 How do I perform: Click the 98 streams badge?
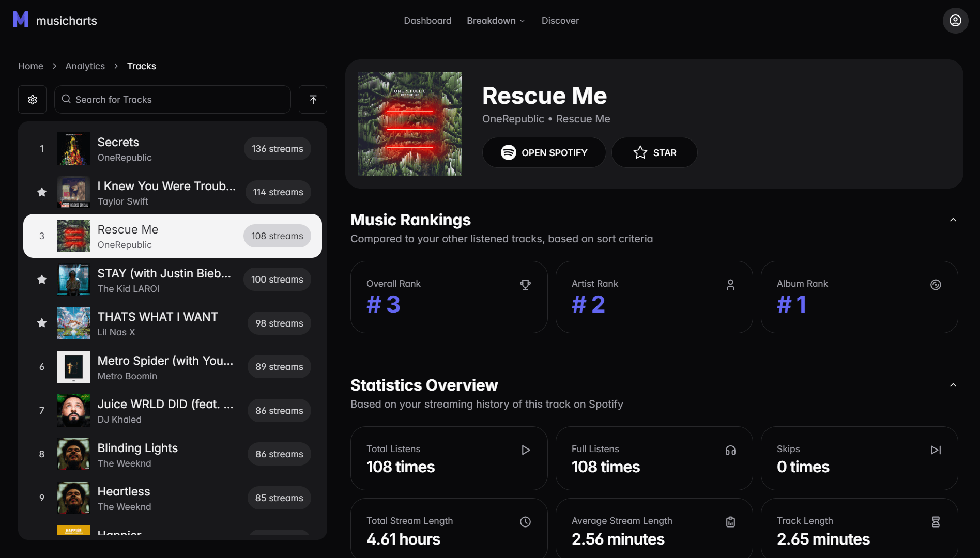click(x=279, y=323)
